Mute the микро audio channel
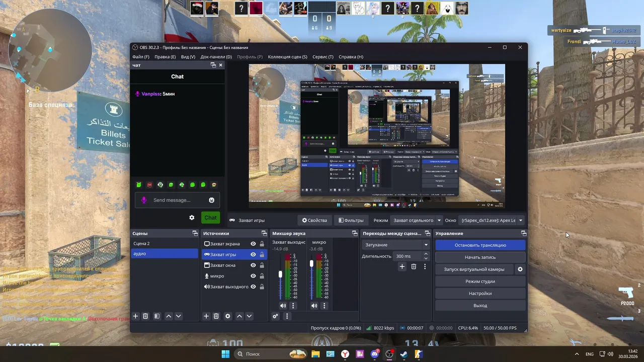This screenshot has height=362, width=644. point(314,306)
